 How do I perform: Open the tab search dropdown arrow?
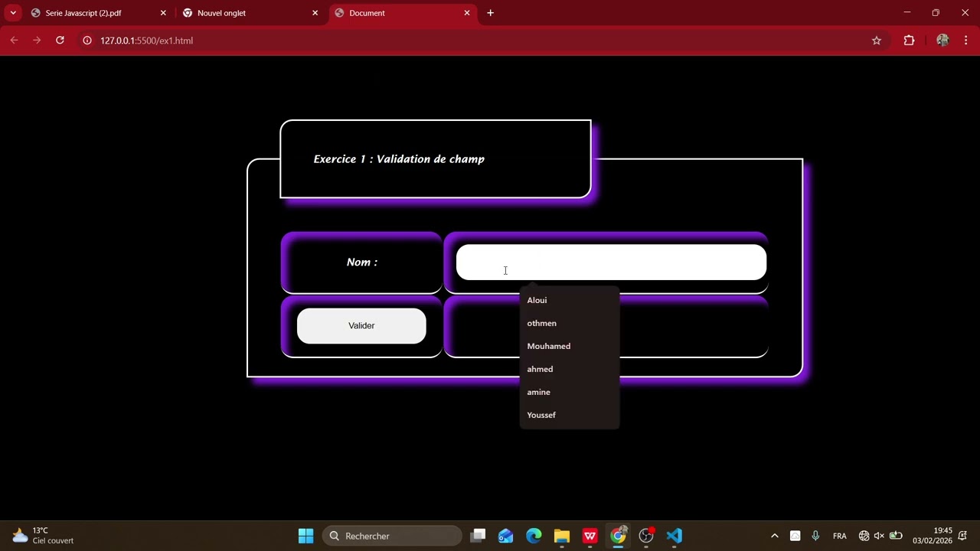(x=13, y=13)
